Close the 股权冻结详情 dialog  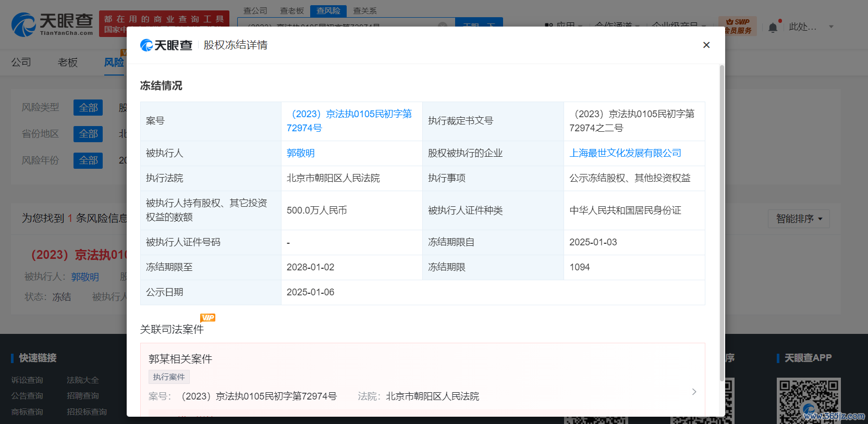[x=706, y=45]
